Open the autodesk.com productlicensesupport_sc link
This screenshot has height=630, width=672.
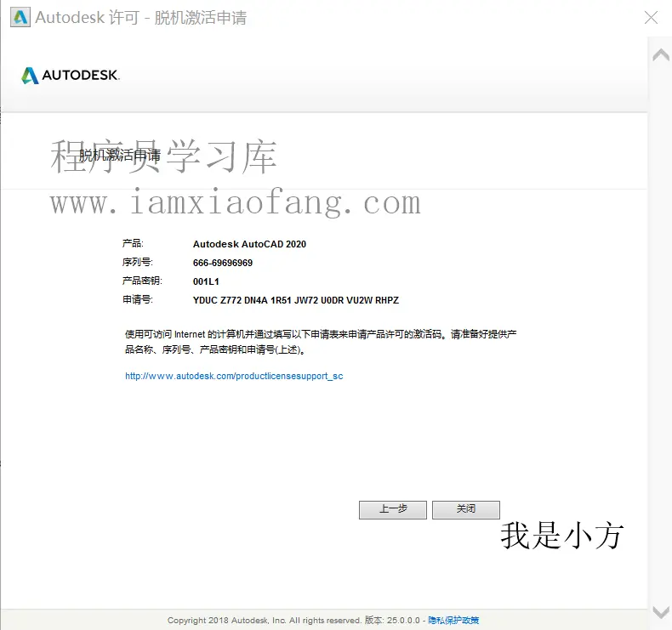tap(234, 376)
